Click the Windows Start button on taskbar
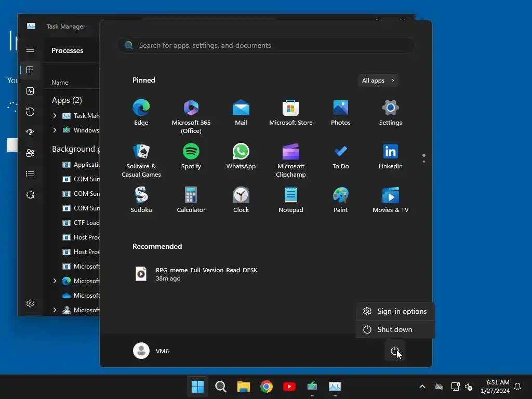The width and height of the screenshot is (532, 399). tap(197, 387)
